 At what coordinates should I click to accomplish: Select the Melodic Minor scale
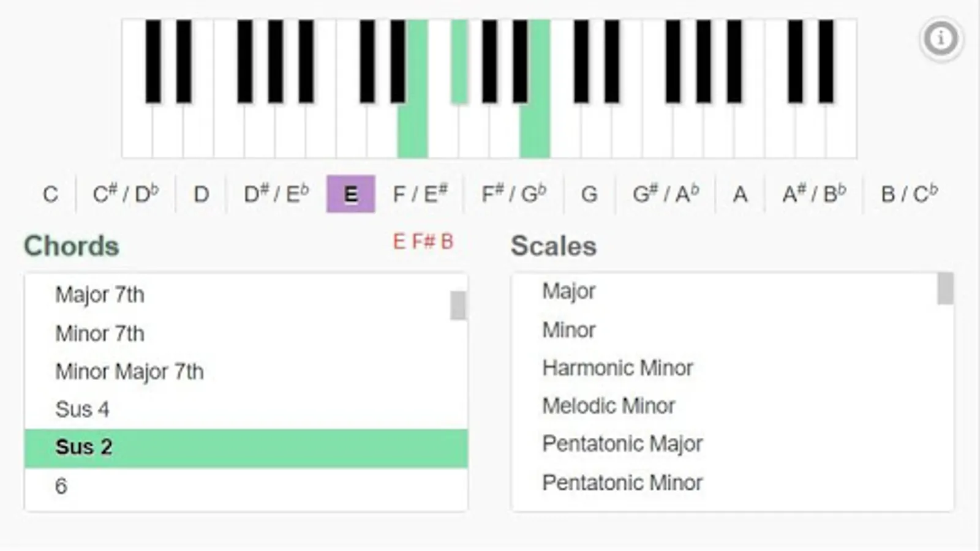click(608, 406)
